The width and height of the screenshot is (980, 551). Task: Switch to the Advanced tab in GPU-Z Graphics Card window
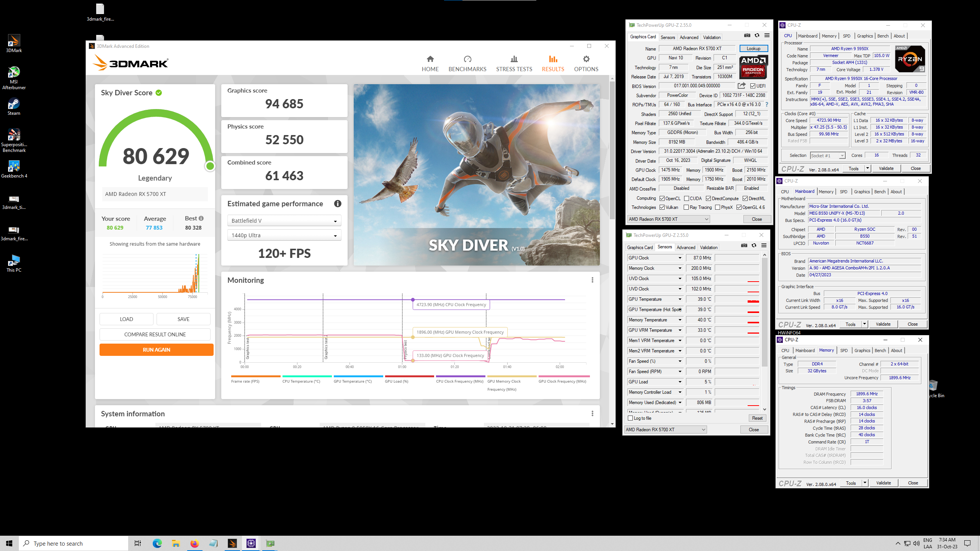click(689, 37)
